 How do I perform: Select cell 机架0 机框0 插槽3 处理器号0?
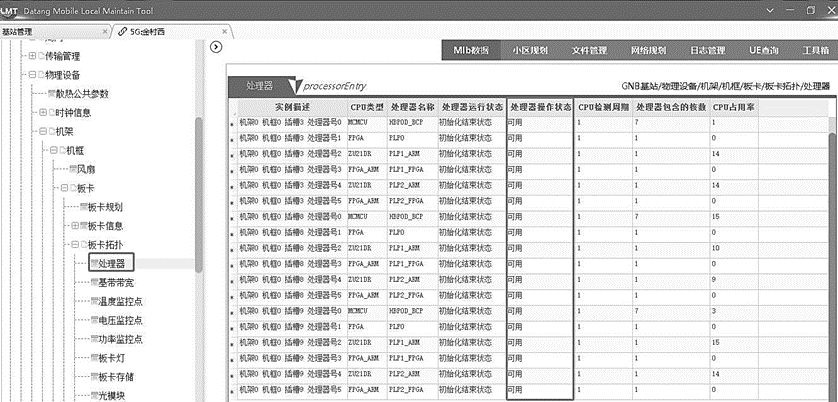290,122
